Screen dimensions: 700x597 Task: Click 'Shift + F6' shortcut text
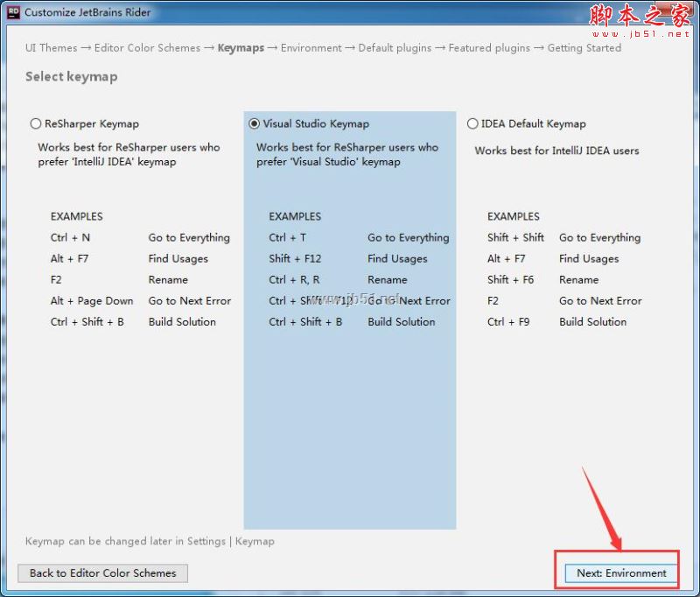[x=511, y=280]
